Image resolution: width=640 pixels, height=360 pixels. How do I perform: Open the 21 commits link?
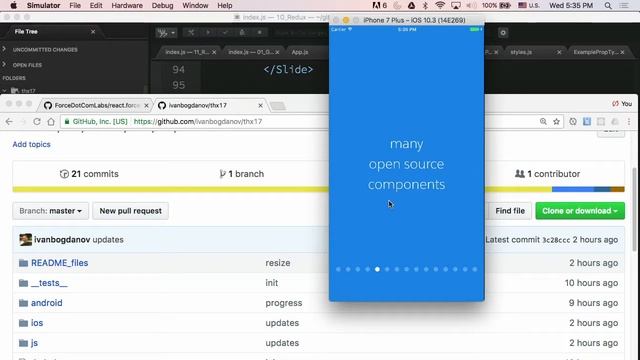click(89, 174)
